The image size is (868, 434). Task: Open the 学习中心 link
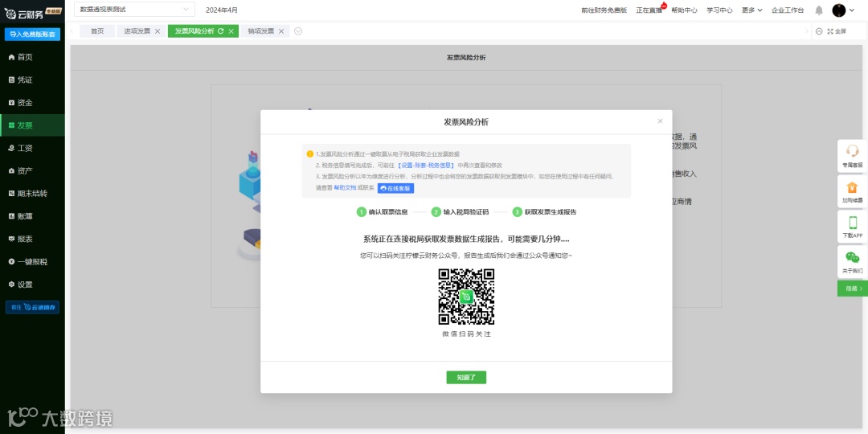(x=719, y=10)
